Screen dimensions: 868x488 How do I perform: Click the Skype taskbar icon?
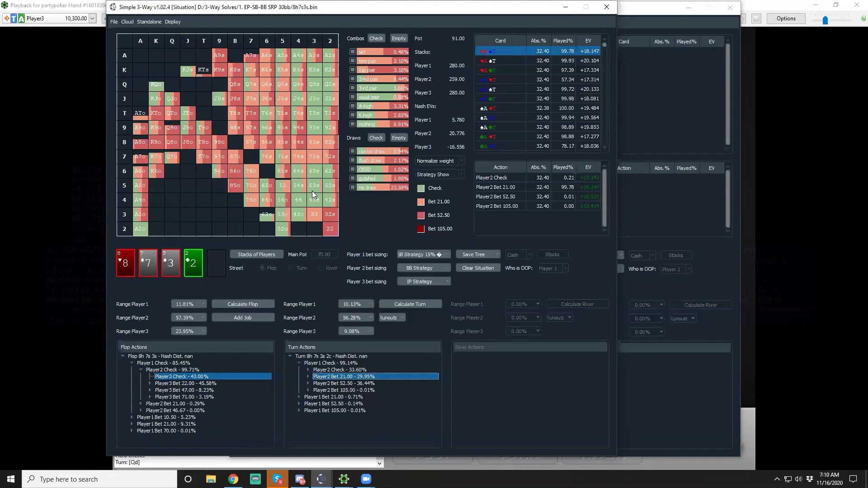click(278, 479)
